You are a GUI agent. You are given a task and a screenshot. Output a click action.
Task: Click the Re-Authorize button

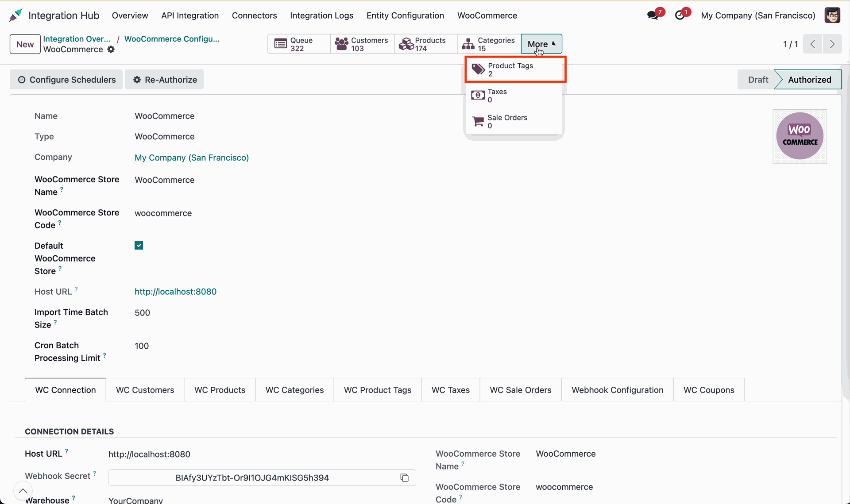[x=164, y=80]
